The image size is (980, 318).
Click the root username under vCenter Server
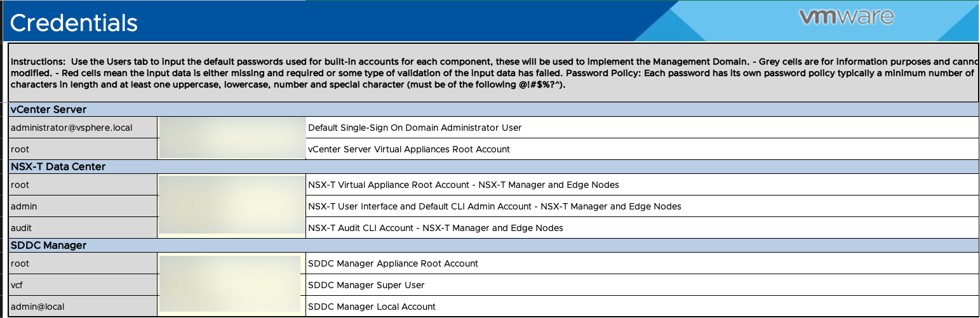(83, 149)
